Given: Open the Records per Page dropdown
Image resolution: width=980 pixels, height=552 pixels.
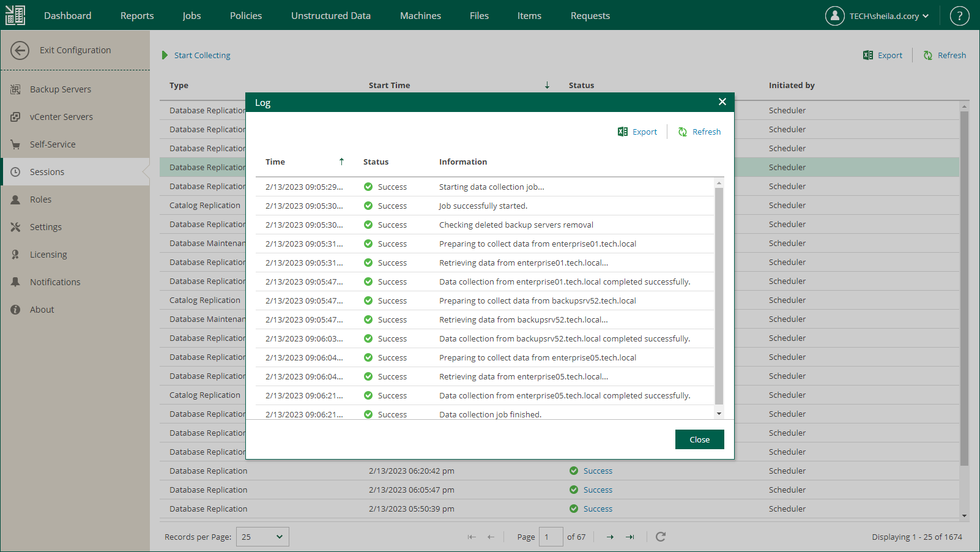Looking at the screenshot, I should 262,537.
